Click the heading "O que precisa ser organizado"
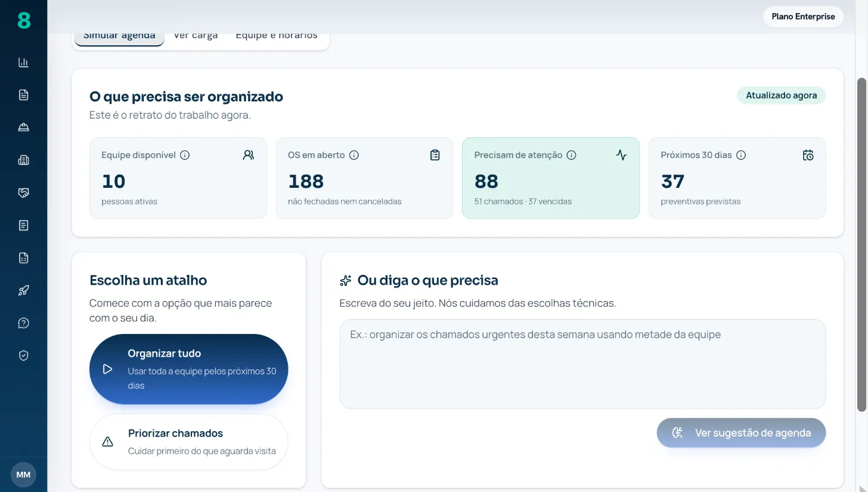The height and width of the screenshot is (492, 868). point(186,97)
